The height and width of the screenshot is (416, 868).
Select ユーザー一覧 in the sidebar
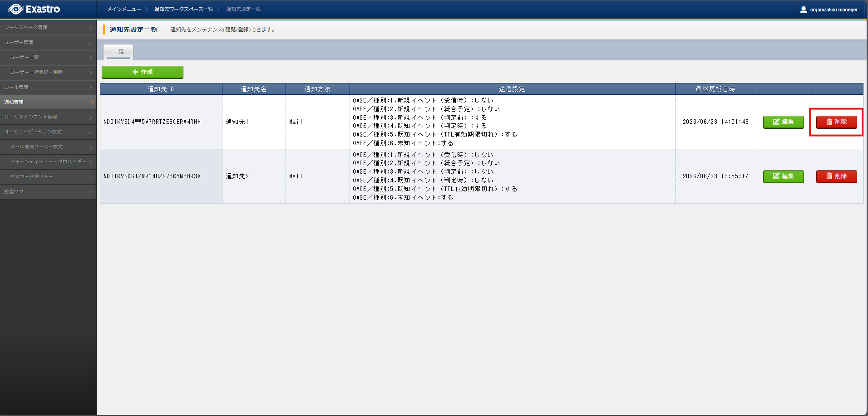point(48,58)
